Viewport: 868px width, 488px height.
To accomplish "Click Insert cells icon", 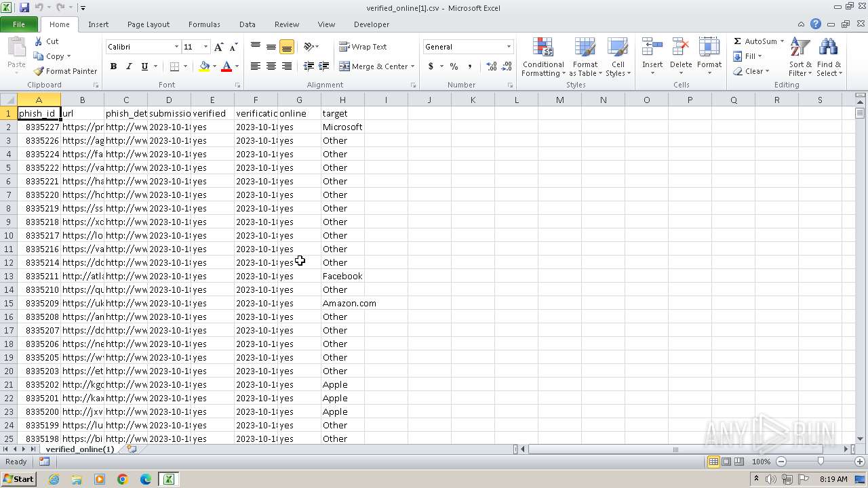I will point(652,47).
